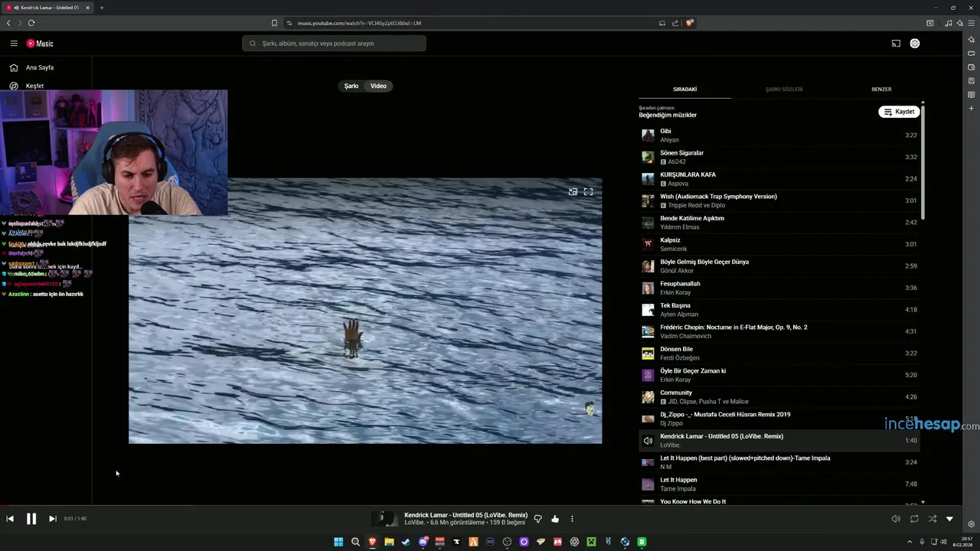The height and width of the screenshot is (551, 980).
Task: Click the bookmark icon in address bar
Action: coord(274,23)
